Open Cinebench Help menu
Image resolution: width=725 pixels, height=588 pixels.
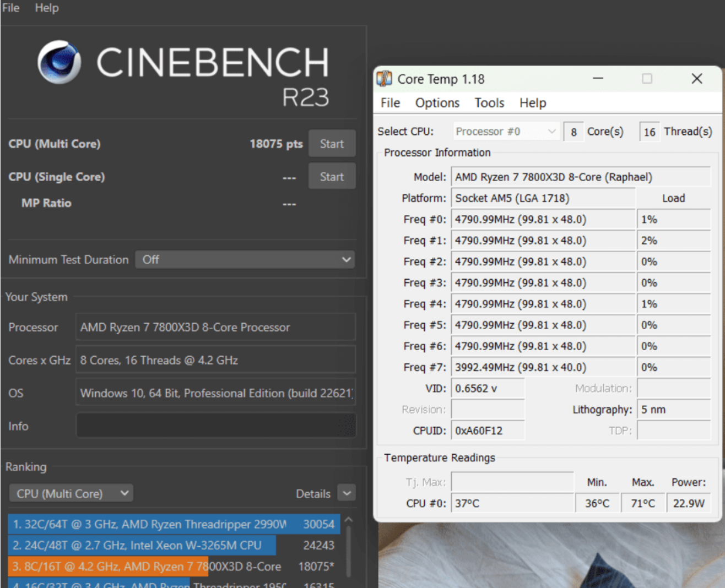(47, 8)
